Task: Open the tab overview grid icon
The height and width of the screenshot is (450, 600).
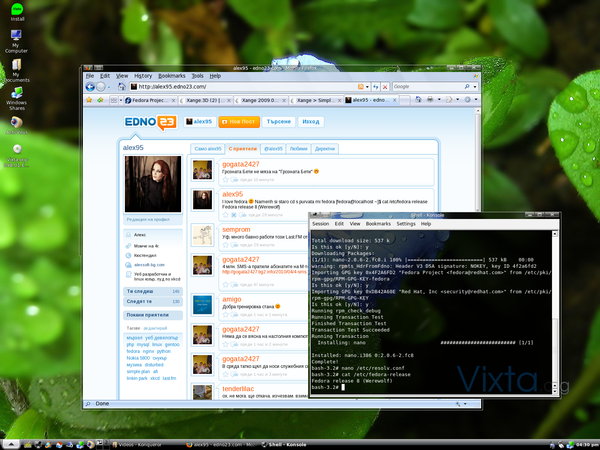Action: [x=114, y=100]
